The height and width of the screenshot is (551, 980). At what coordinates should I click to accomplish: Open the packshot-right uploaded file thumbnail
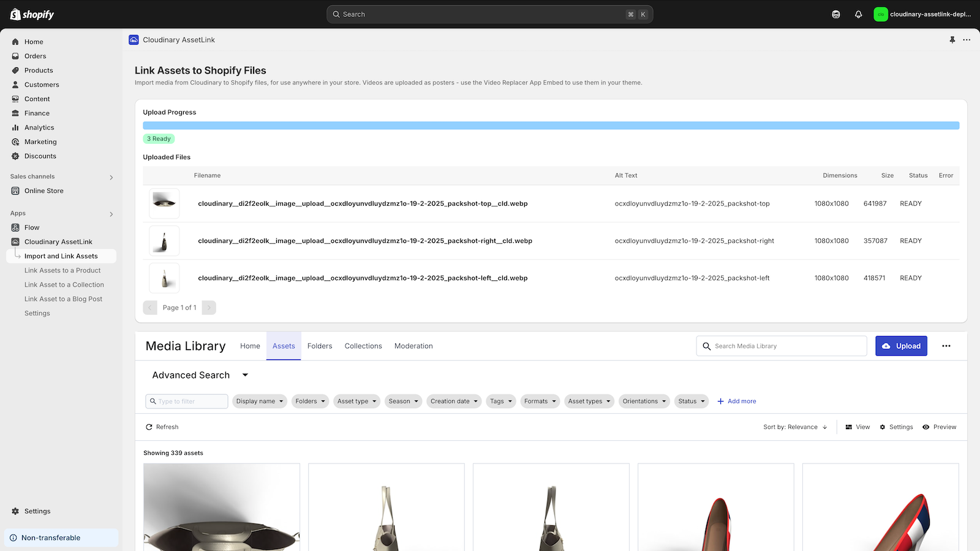[164, 241]
